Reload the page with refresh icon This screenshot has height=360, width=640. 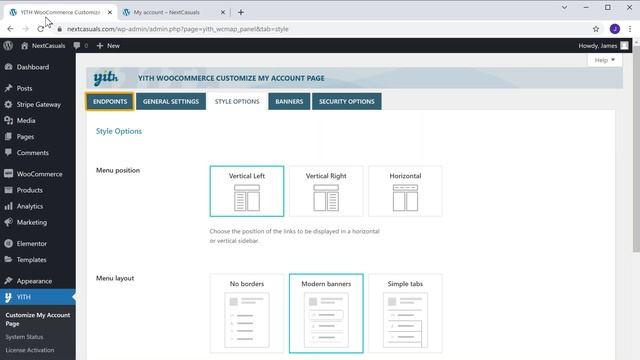(x=40, y=29)
